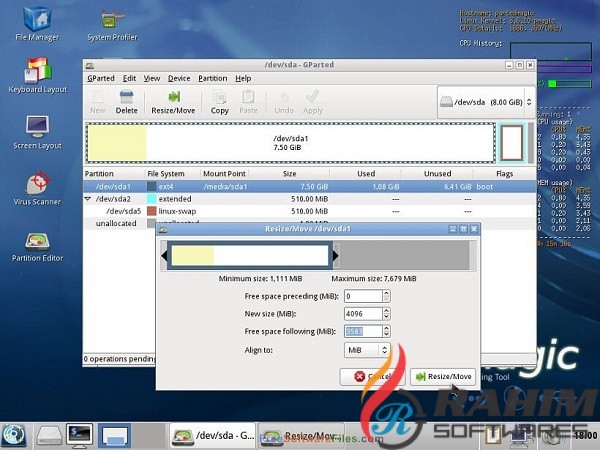Collapse the /dev/sda2 extended partition tree
The height and width of the screenshot is (450, 600).
click(88, 199)
